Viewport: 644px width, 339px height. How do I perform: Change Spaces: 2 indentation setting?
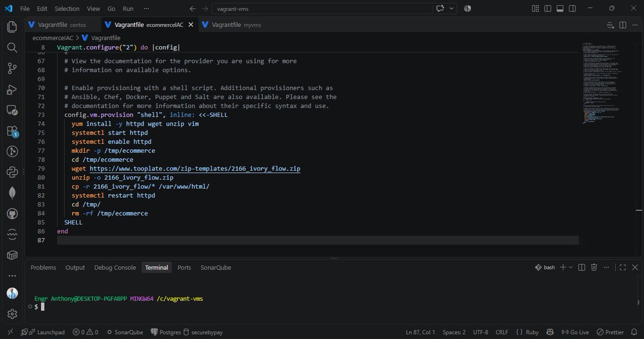[x=454, y=332]
